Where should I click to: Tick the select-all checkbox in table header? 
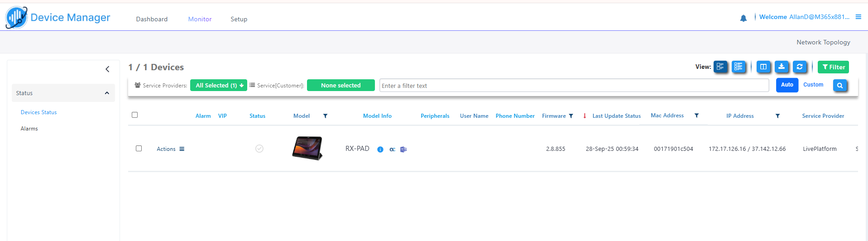pyautogui.click(x=134, y=115)
